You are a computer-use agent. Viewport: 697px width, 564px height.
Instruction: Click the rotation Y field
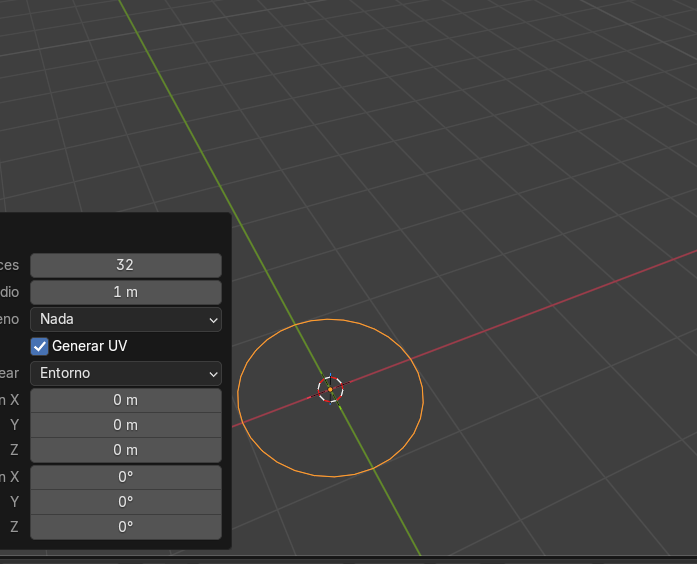click(126, 502)
